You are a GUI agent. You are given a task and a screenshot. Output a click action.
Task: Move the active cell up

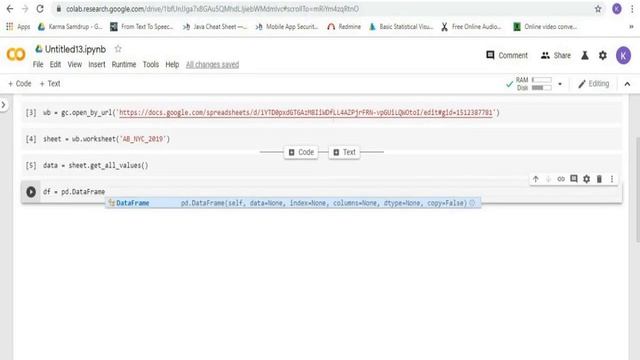click(536, 179)
